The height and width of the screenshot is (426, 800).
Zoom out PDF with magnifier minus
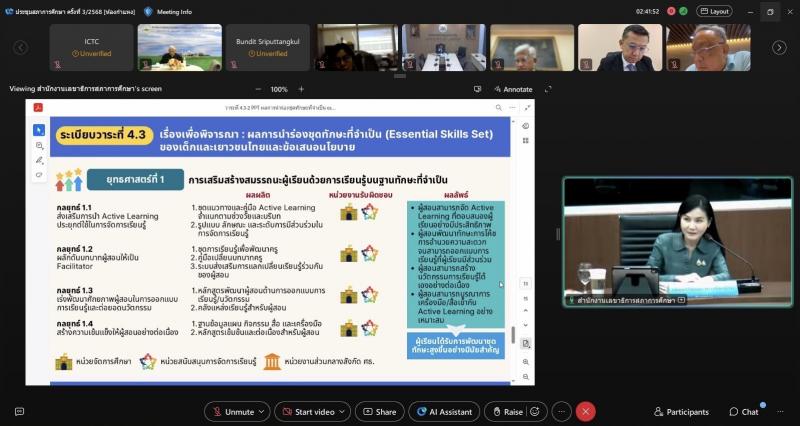point(526,377)
